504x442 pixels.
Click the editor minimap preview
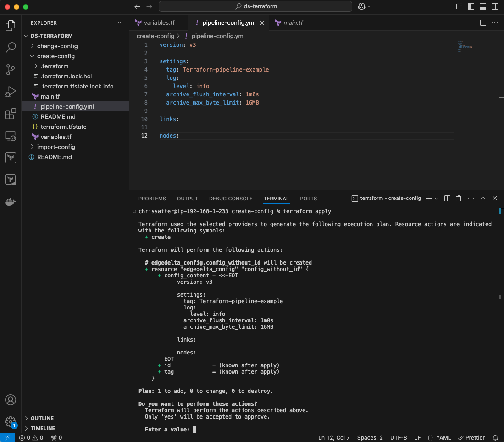pyautogui.click(x=465, y=46)
